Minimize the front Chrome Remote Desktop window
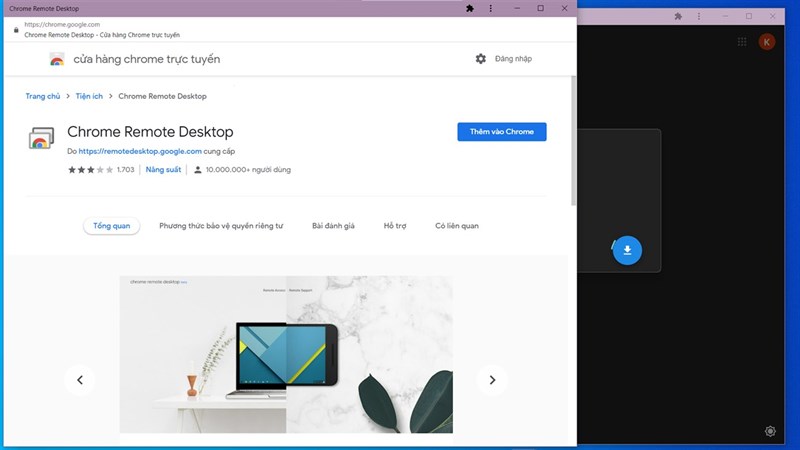Viewport: 800px width, 450px height. [517, 8]
